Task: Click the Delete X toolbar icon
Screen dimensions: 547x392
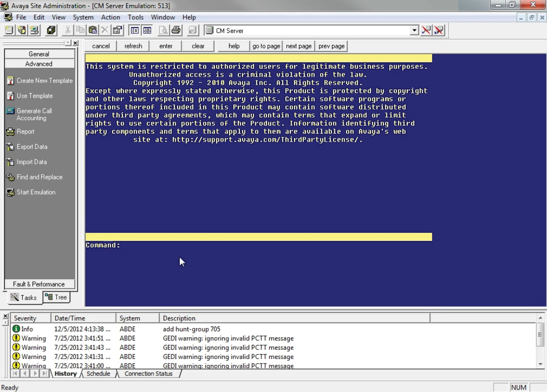Action: [x=105, y=31]
